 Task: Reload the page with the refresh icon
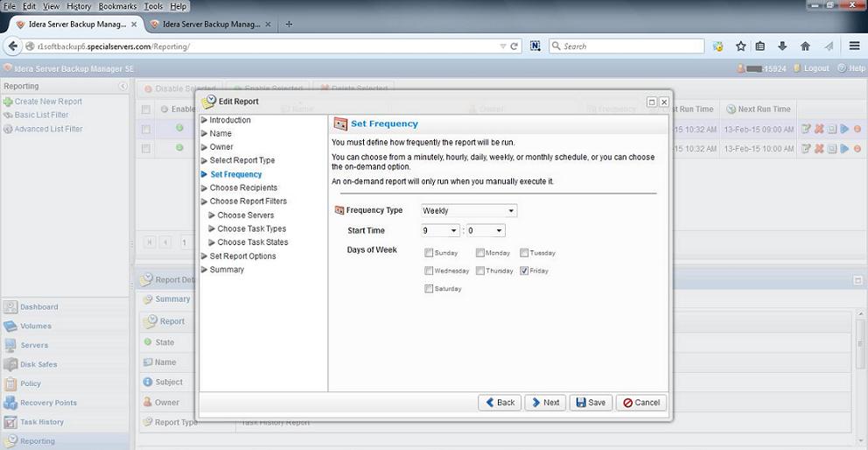coord(514,46)
